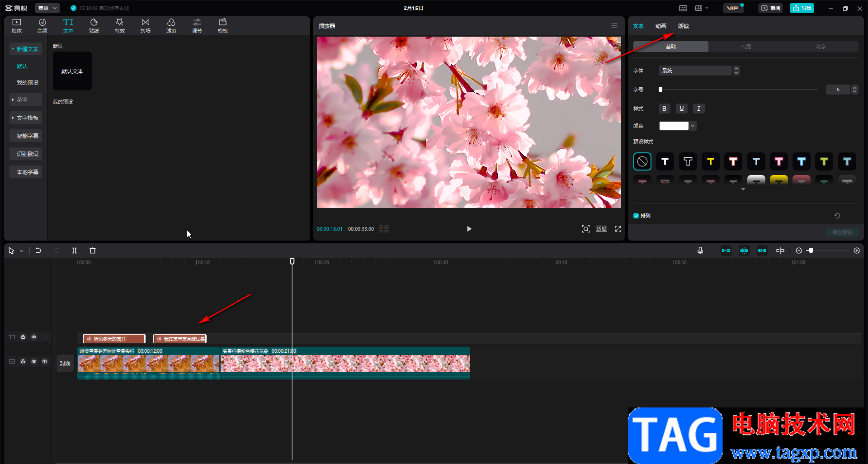Open the 调节 (Adjust) panel
Screen dimensions: 868x464
197,26
